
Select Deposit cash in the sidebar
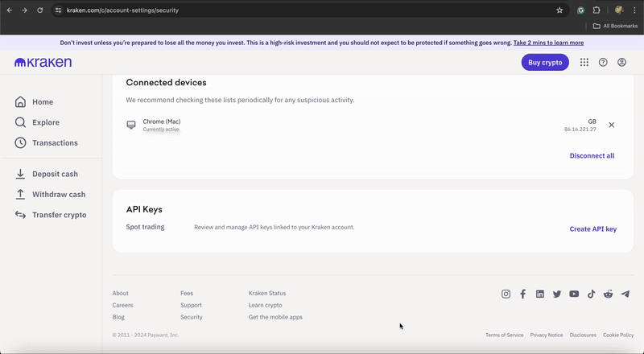(x=55, y=174)
